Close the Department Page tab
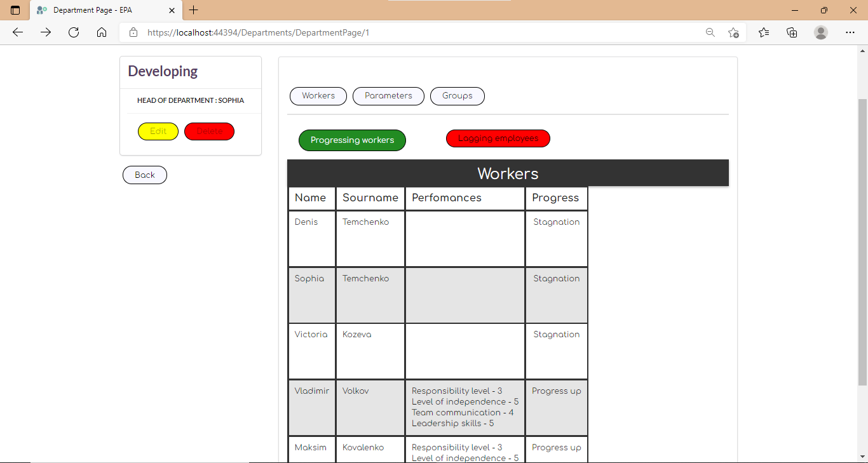868x463 pixels. (x=172, y=10)
